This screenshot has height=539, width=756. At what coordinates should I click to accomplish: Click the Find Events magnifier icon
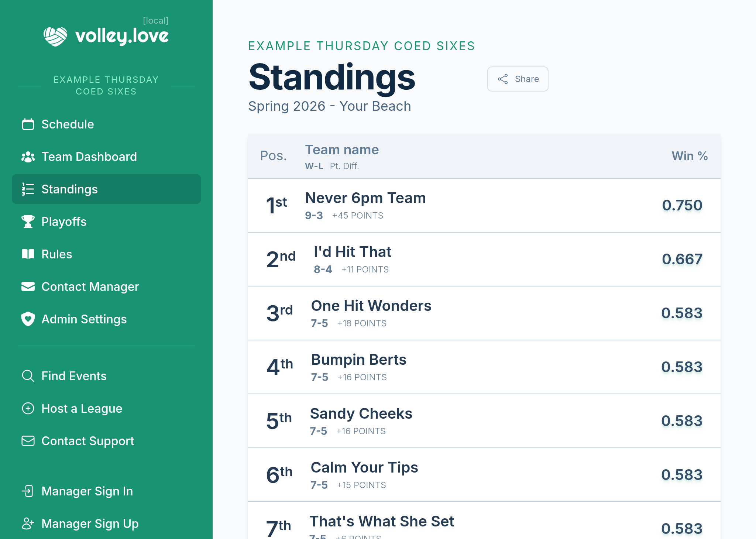click(28, 376)
